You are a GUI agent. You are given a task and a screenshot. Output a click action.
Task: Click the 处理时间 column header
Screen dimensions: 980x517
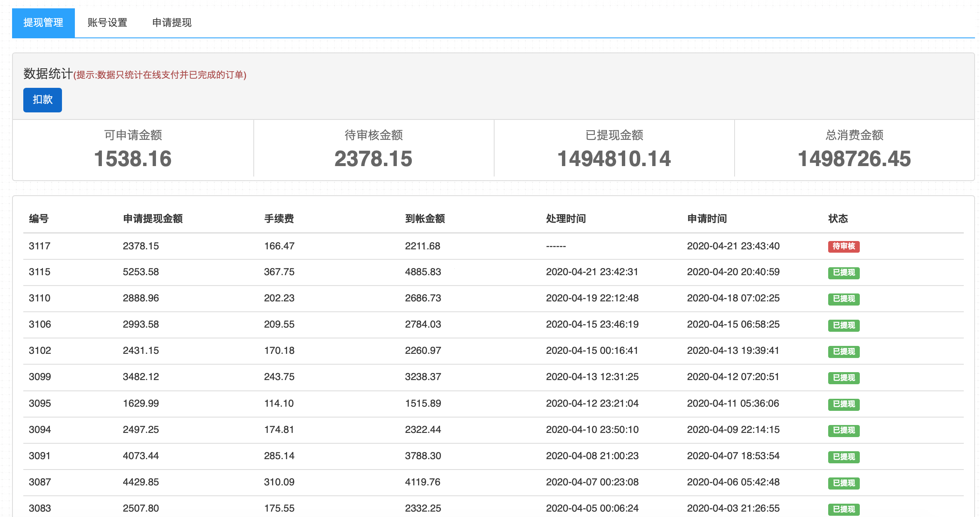[x=566, y=219]
